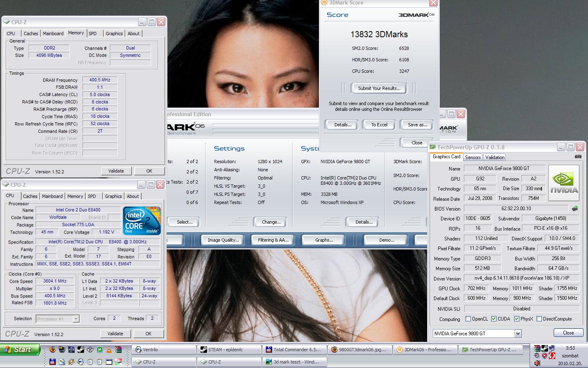Click Core Speed value 3604.1 MHz
This screenshot has width=588, height=368.
[55, 281]
